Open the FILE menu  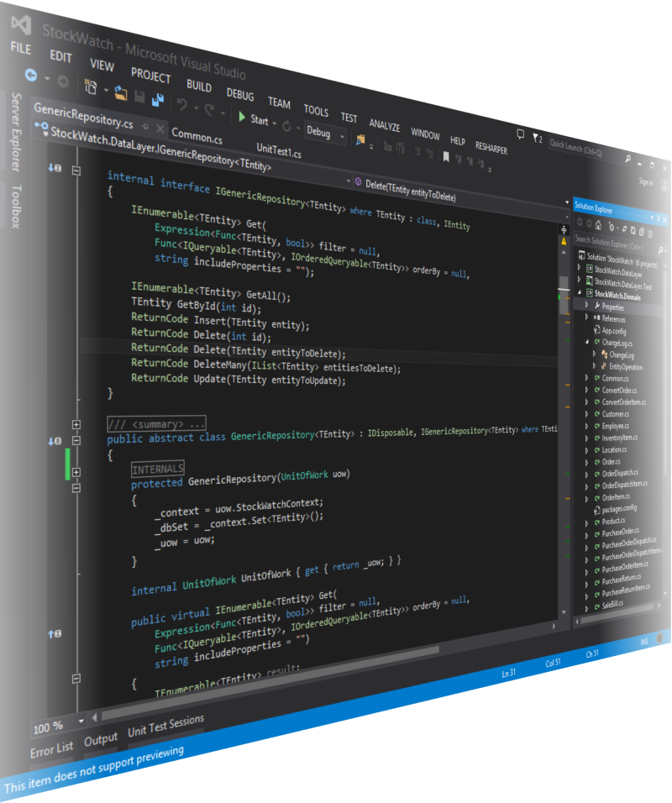pyautogui.click(x=21, y=48)
